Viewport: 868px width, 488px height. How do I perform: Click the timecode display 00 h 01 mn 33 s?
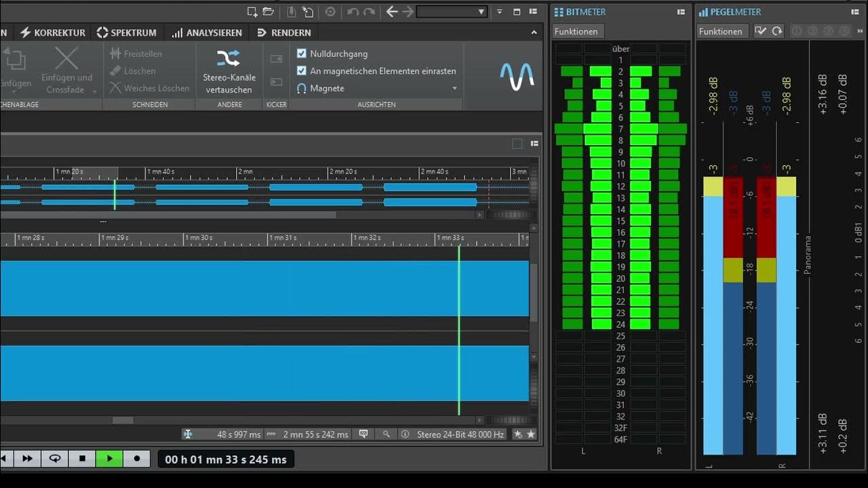(226, 460)
